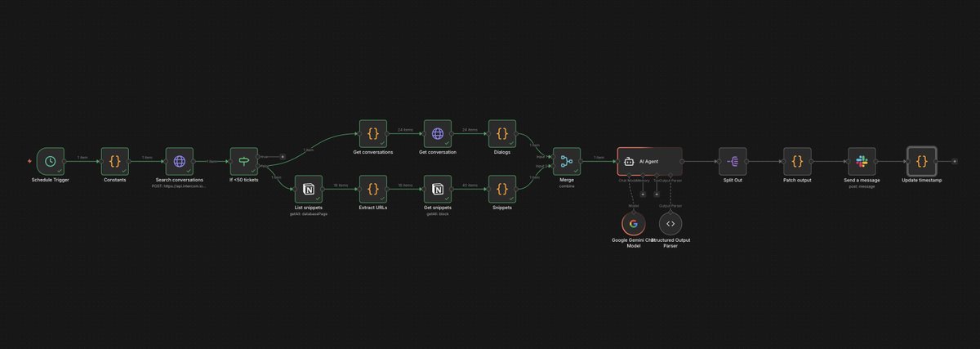Open the Send a message Slack node
The height and width of the screenshot is (349, 980).
861,161
